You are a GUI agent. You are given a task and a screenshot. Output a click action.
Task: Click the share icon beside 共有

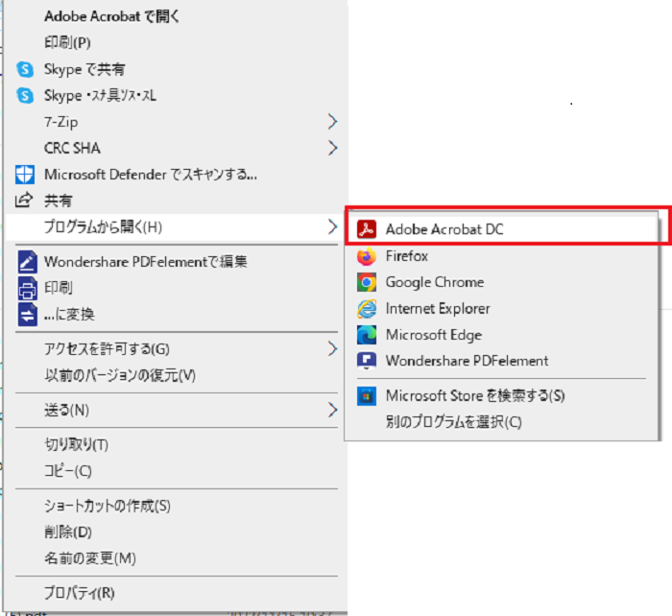24,200
